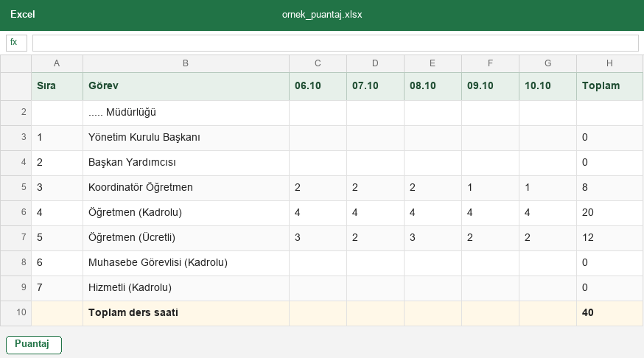Select column E header
Viewport: 644px width, 358px height.
click(x=433, y=63)
